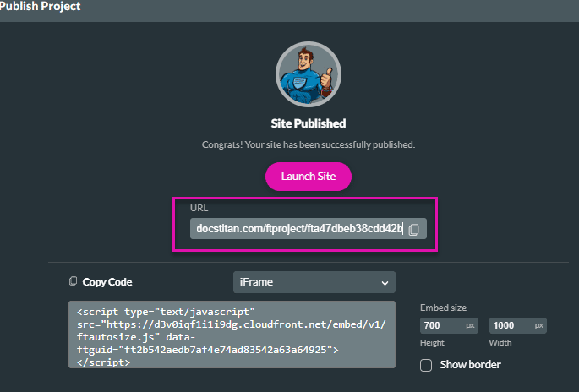Click the Height label under embed size
This screenshot has height=392, width=579.
coord(434,343)
